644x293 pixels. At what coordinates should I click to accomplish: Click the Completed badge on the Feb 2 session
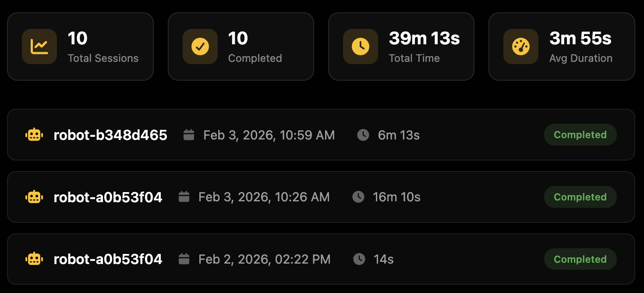[x=580, y=259]
